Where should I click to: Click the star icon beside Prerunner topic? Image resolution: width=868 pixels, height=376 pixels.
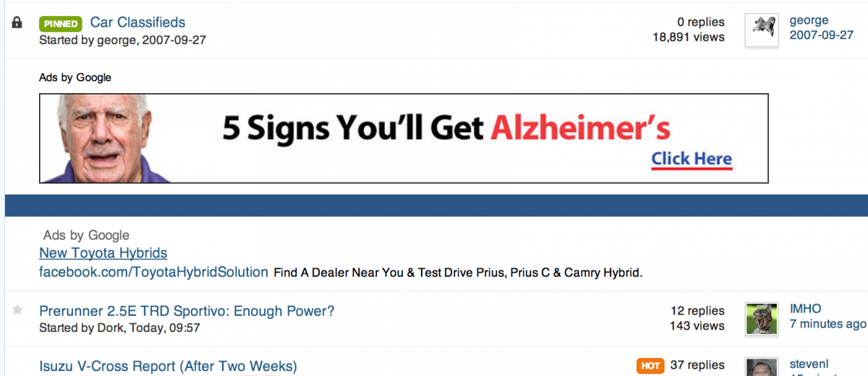point(18,310)
